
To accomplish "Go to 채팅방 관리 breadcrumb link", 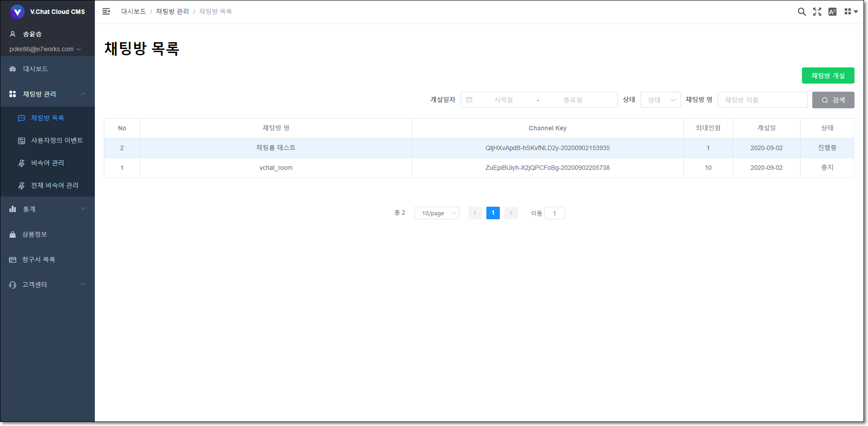I will (x=173, y=11).
